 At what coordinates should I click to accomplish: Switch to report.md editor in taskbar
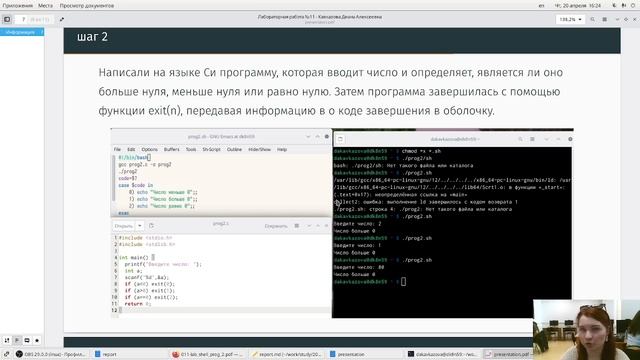point(287,354)
